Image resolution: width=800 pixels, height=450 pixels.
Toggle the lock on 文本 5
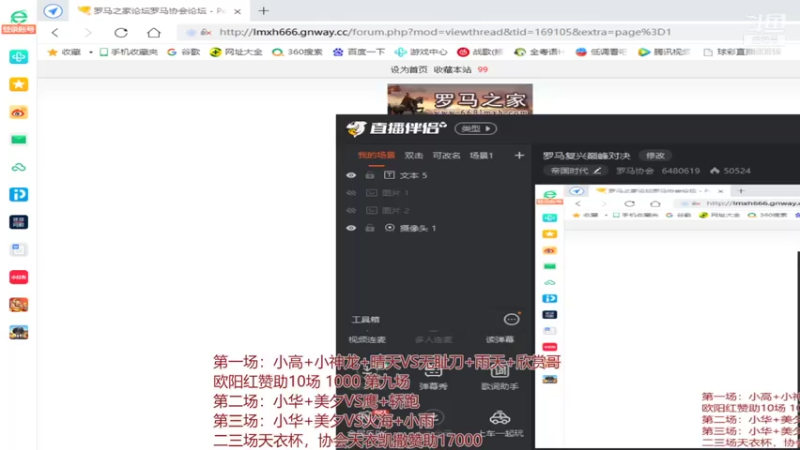click(370, 175)
